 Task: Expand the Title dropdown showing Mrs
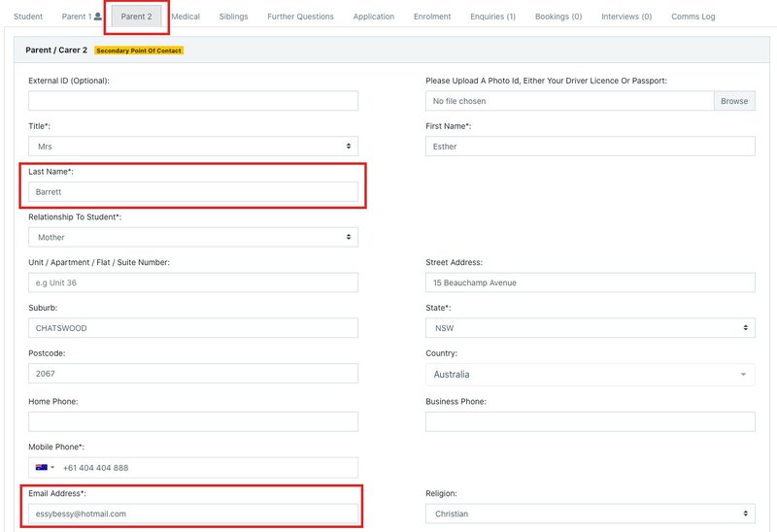[193, 147]
